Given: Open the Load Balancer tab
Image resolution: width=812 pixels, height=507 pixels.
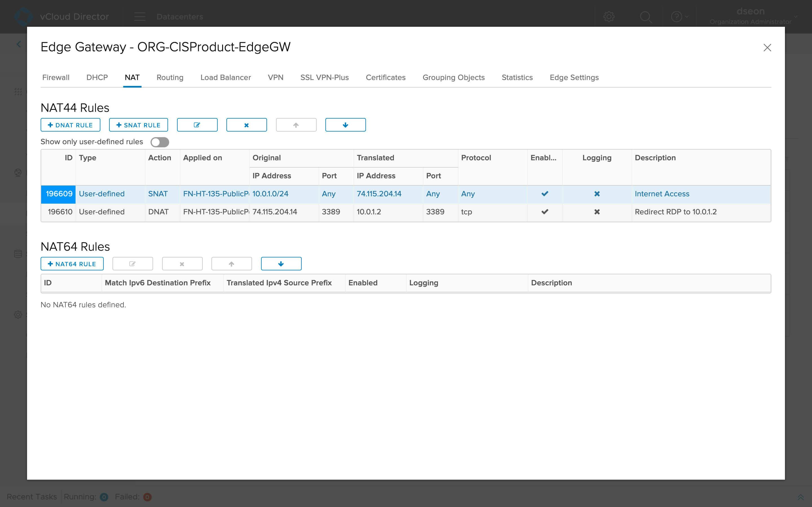Looking at the screenshot, I should (x=226, y=77).
